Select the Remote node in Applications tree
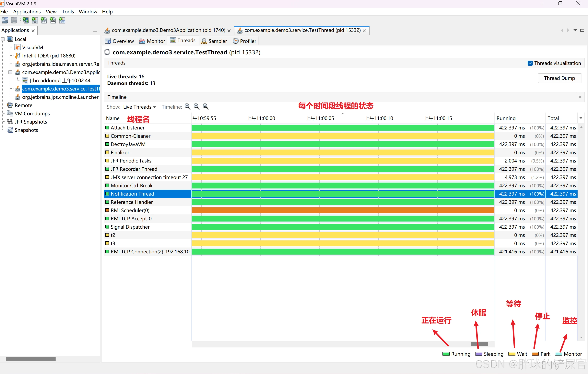The height and width of the screenshot is (374, 588). (x=23, y=105)
